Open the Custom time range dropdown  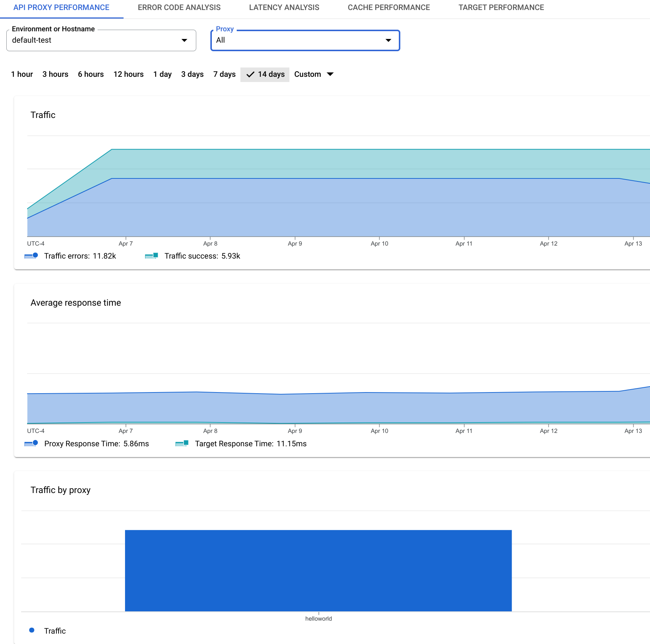click(x=314, y=74)
